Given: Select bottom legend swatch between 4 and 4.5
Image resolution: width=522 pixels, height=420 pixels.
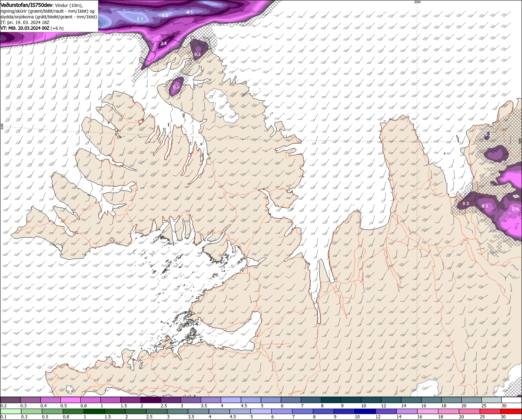Looking at the screenshot, I should click(219, 411).
